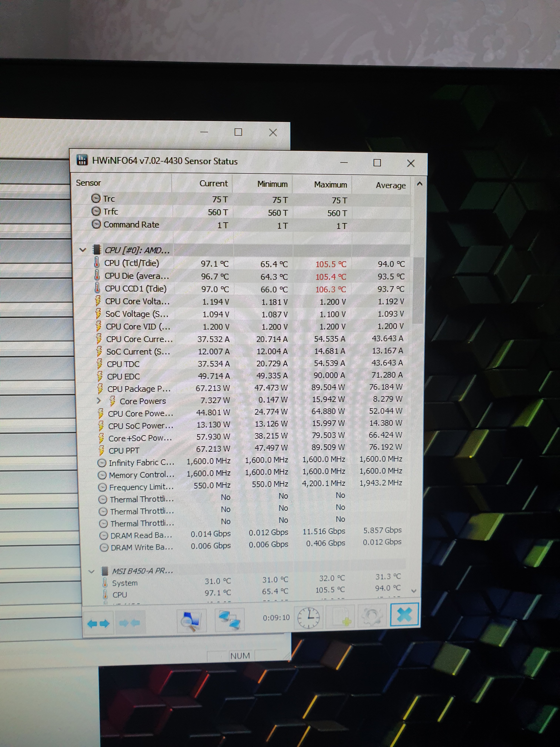
Task: Click the Sensor column header
Action: coord(89,183)
